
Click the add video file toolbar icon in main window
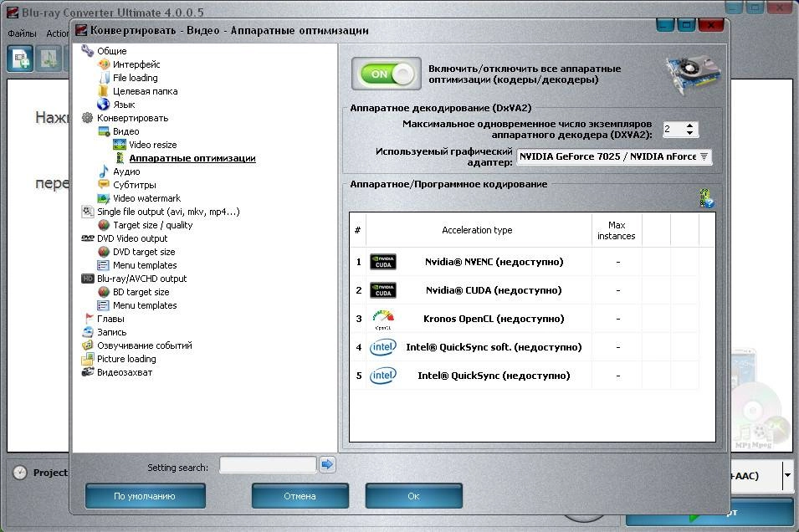click(x=20, y=59)
